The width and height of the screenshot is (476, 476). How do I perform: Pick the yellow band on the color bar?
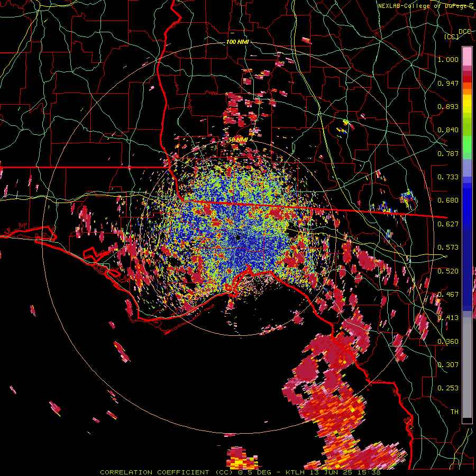coord(467,104)
